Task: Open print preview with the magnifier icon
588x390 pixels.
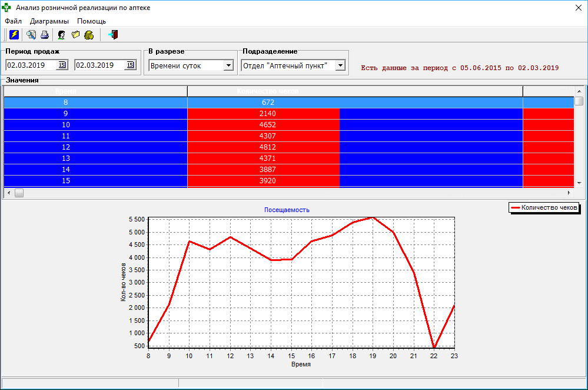Action: 31,35
